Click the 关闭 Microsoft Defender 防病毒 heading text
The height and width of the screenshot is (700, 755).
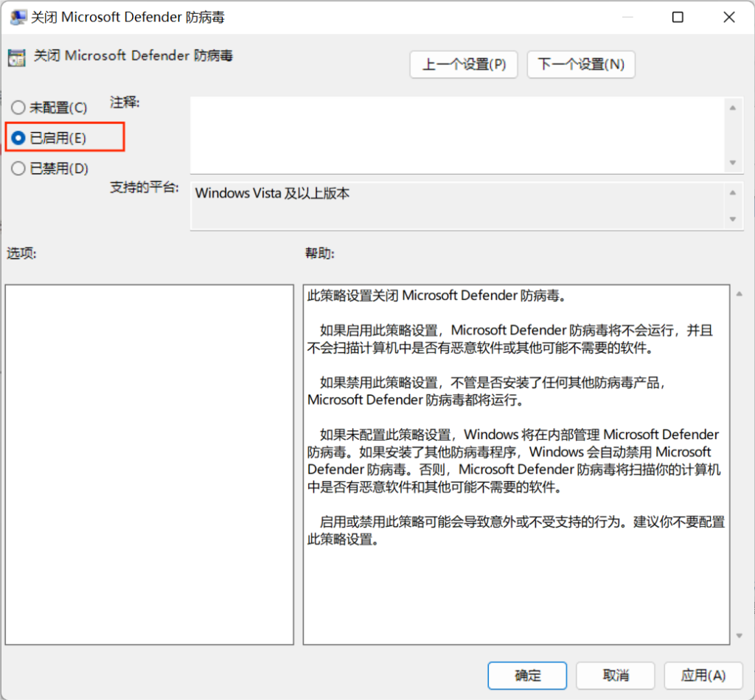coord(133,56)
